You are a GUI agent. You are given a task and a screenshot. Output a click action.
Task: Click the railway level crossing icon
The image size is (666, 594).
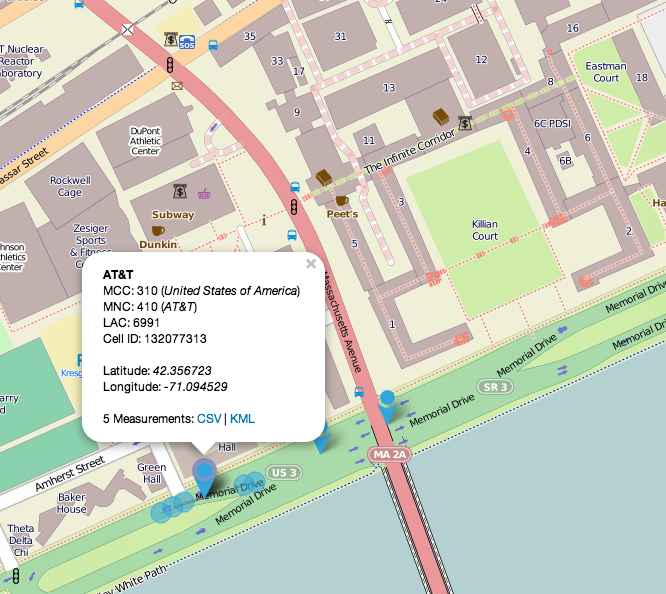coord(127,29)
